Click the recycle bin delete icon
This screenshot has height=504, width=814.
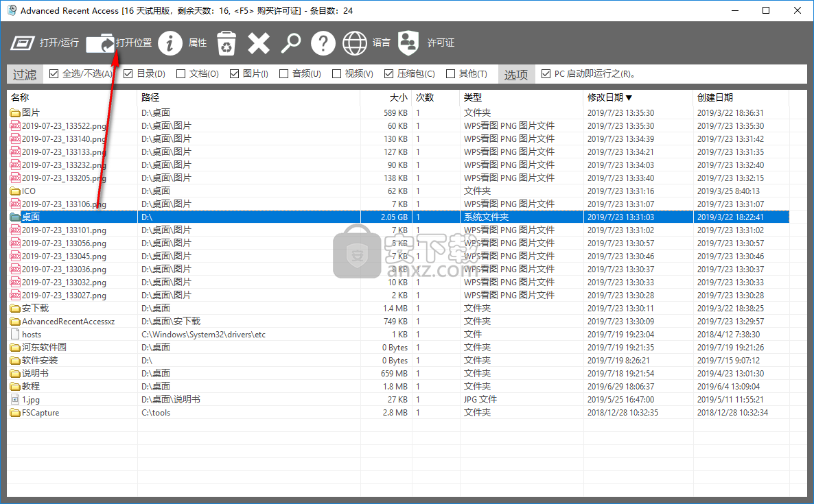click(x=226, y=43)
